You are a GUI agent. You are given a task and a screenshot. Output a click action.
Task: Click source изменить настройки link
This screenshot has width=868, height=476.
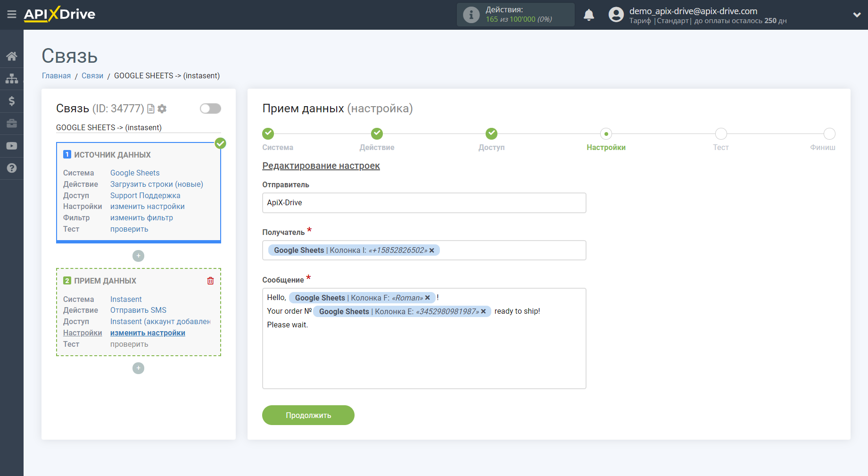click(x=148, y=207)
